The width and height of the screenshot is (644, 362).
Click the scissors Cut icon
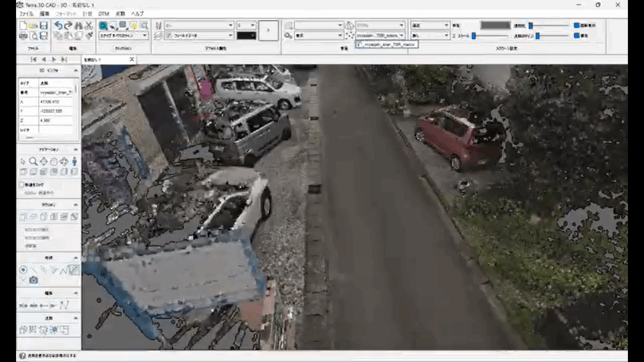(88, 26)
